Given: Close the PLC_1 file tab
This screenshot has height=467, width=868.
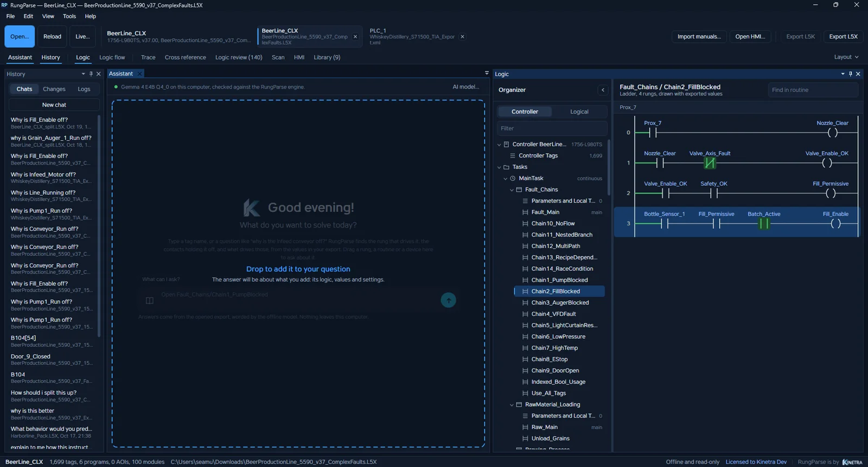Looking at the screenshot, I should (x=462, y=37).
